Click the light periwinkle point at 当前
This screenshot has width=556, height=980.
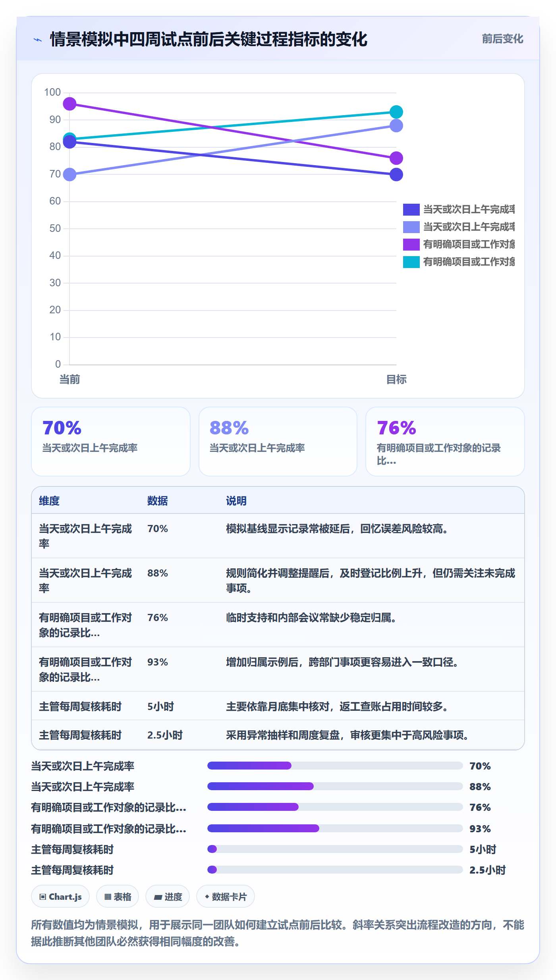tap(69, 174)
